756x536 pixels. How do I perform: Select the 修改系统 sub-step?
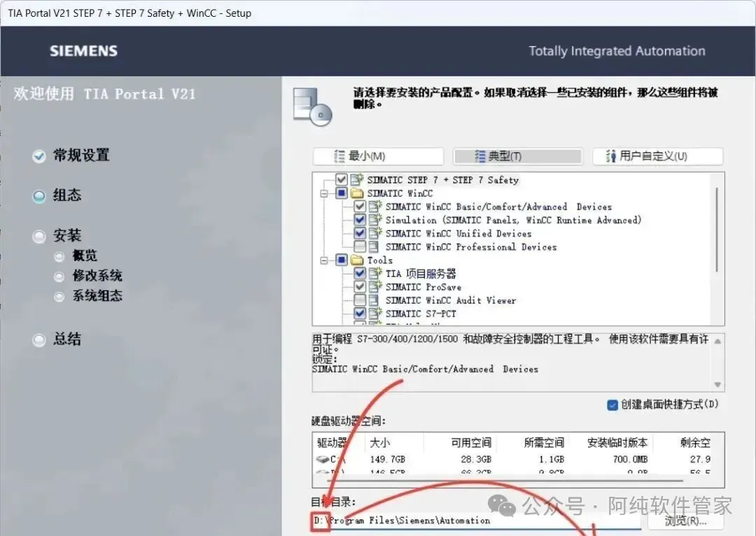(x=88, y=276)
